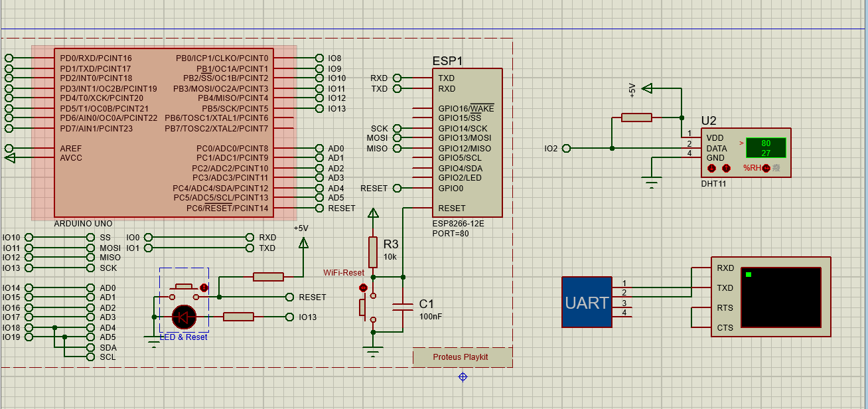Select the IO2 terminal circle
Viewport: 868px width, 409px height.
pyautogui.click(x=567, y=148)
